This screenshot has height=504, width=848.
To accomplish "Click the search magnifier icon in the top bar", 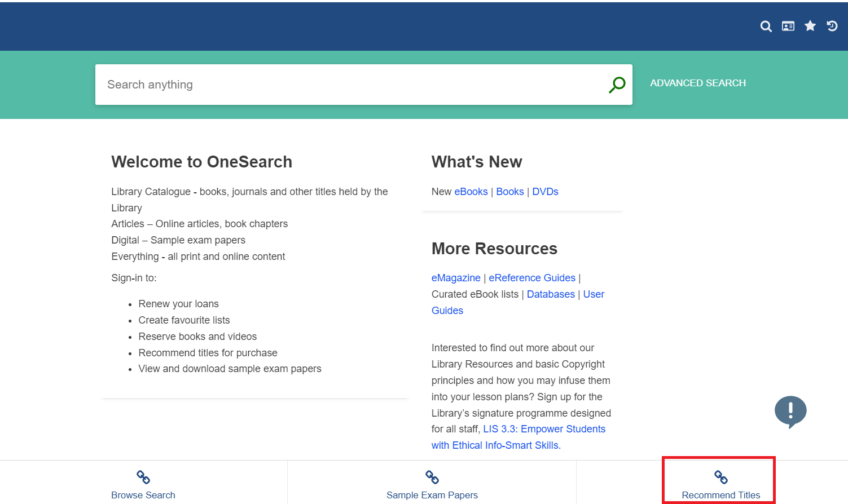I will (x=766, y=26).
